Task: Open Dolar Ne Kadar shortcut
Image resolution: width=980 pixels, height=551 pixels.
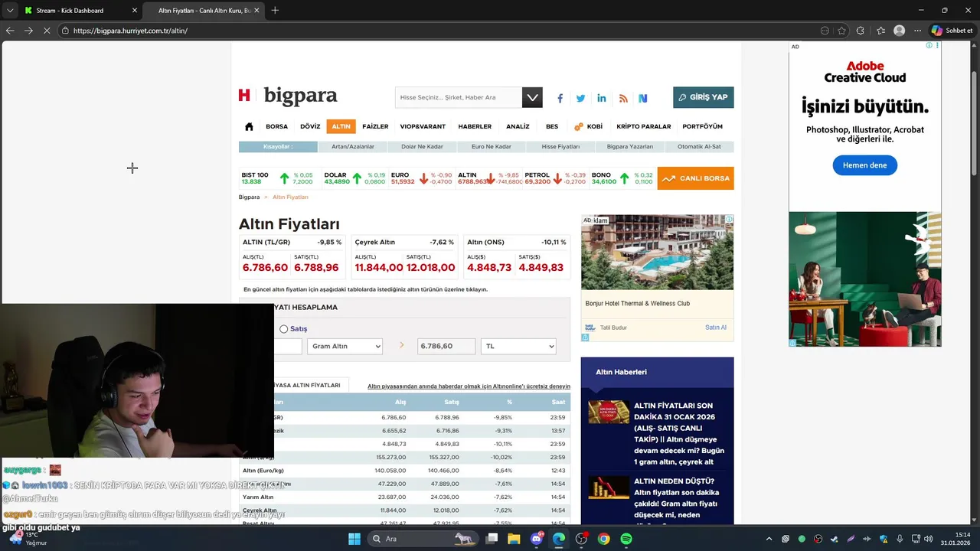Action: [422, 146]
